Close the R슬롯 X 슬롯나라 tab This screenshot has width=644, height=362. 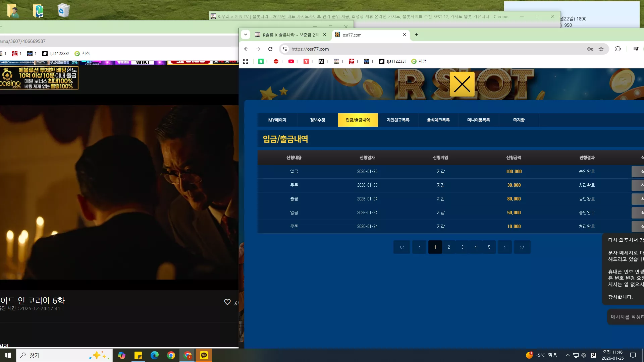325,35
